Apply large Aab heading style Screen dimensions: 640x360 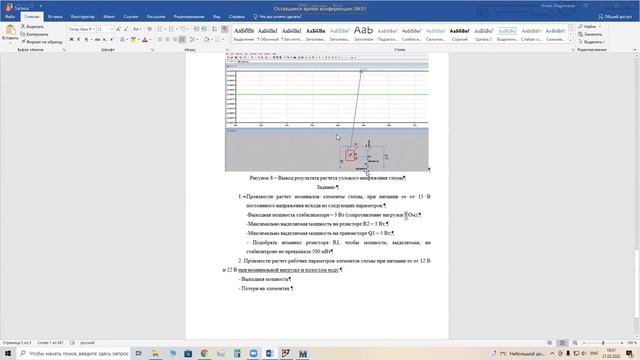coord(364,34)
